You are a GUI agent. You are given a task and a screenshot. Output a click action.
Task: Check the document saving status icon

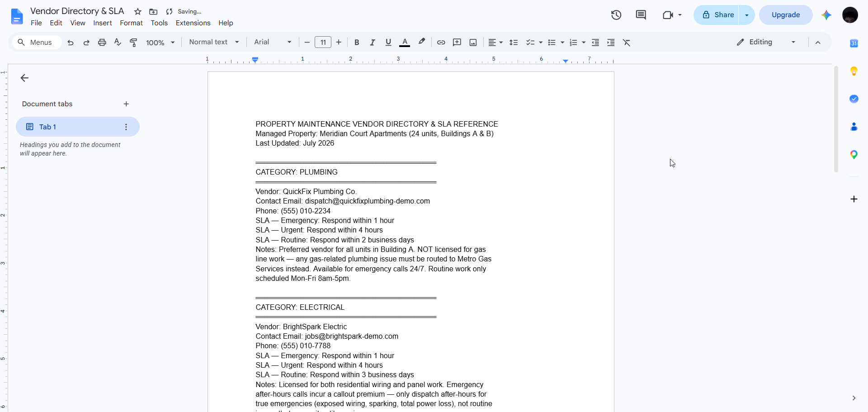(x=170, y=12)
